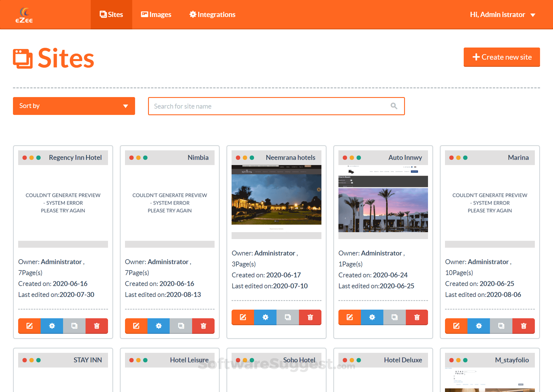Click the eZee logo
553x392 pixels.
point(24,15)
